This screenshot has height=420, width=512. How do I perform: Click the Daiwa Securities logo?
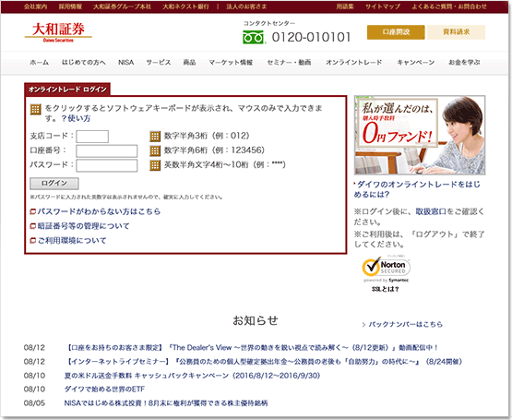[x=58, y=32]
